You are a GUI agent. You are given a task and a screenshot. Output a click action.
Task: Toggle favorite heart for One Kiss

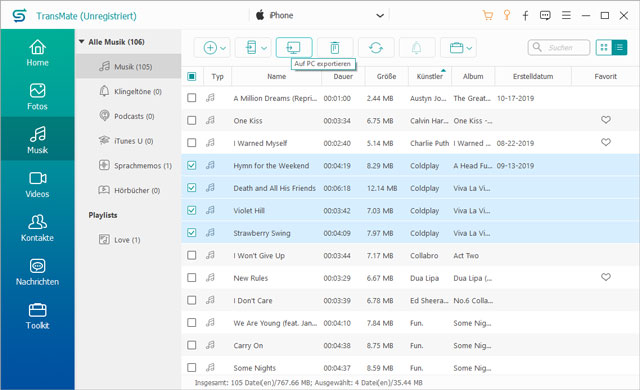click(606, 120)
